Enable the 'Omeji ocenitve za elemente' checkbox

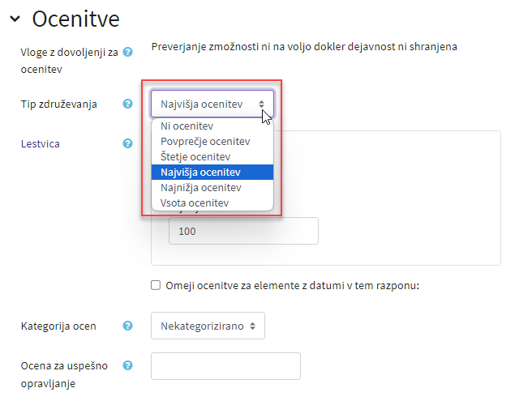pos(156,285)
